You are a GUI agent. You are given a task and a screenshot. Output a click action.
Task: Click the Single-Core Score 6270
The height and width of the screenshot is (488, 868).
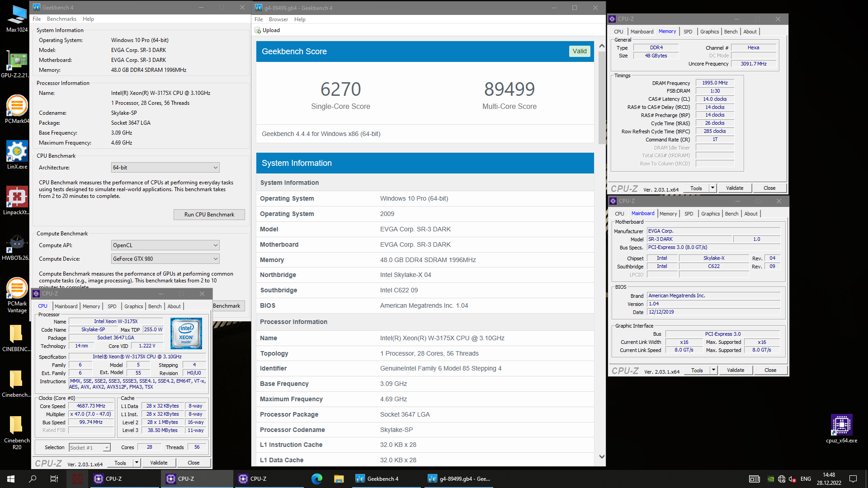[341, 89]
